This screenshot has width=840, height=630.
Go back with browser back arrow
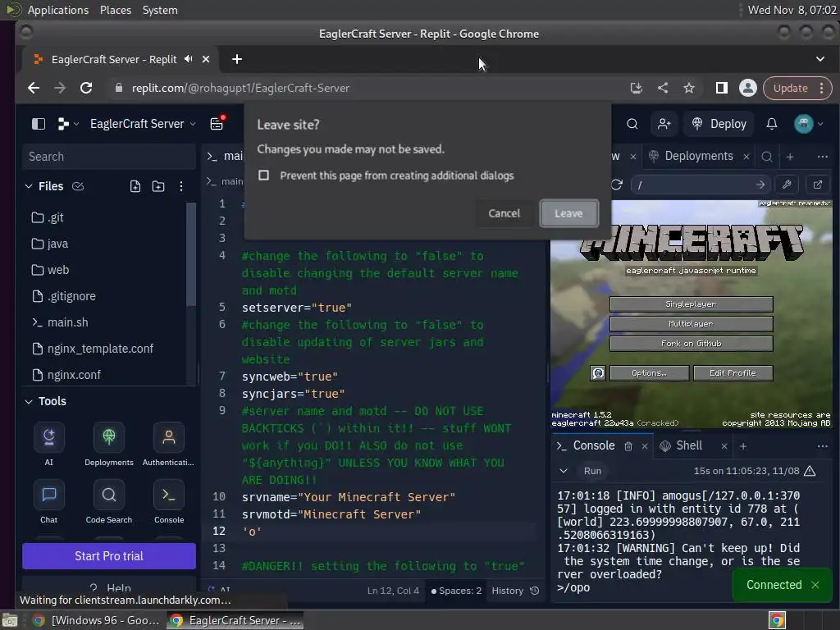tap(34, 88)
